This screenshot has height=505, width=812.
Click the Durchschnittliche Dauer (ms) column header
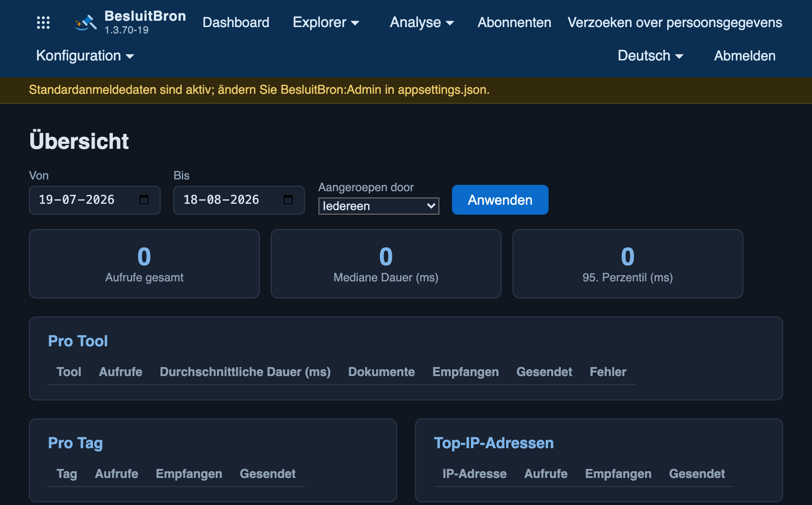245,372
